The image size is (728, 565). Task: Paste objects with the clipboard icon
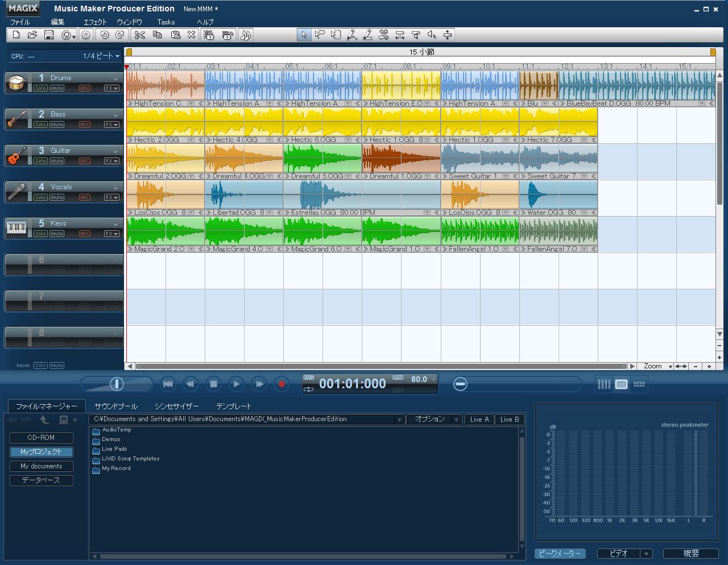click(175, 35)
